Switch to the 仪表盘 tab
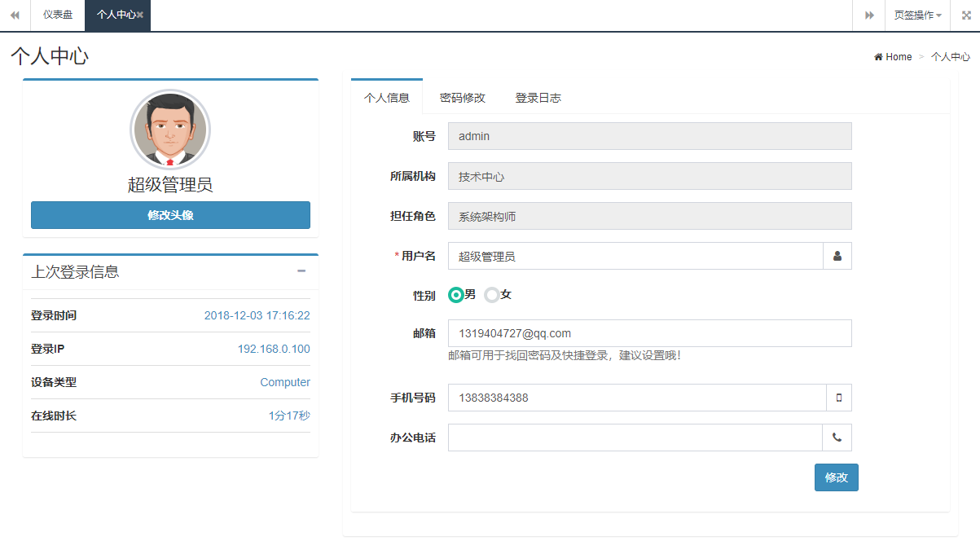 [x=58, y=15]
